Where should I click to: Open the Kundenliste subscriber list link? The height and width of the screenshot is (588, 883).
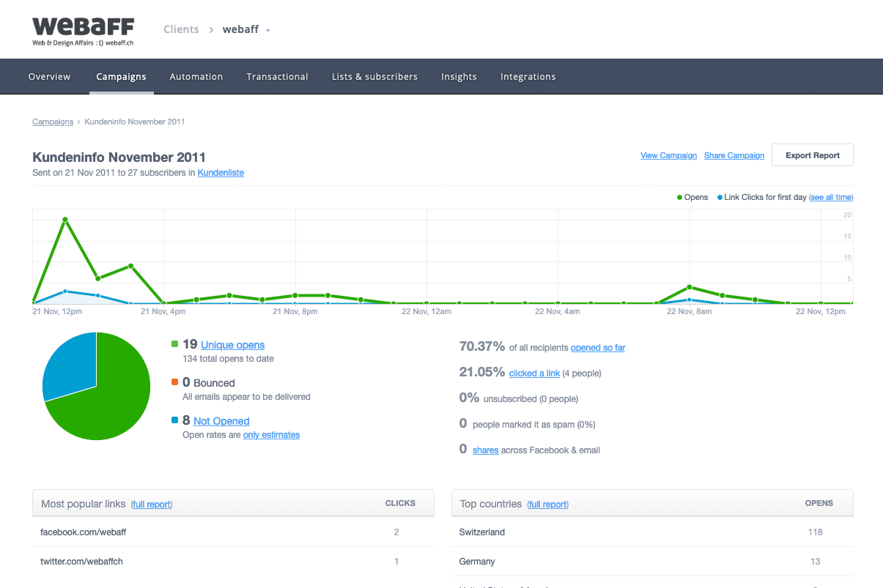[221, 173]
